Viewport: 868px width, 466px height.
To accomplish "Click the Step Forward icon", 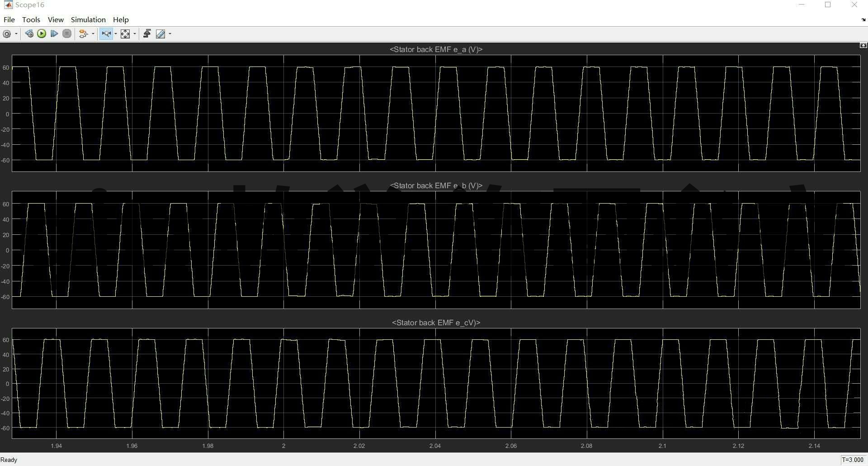I will click(54, 33).
